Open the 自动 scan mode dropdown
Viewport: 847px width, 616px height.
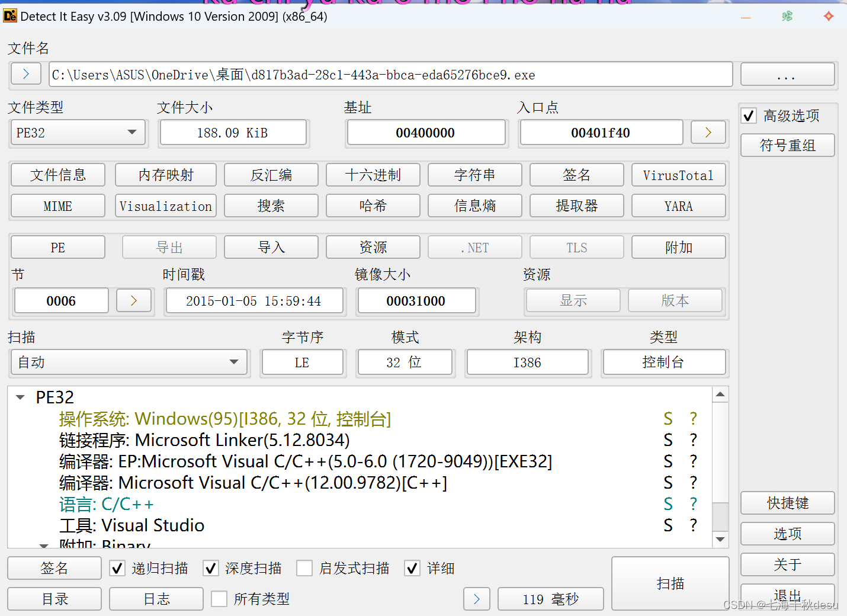(235, 362)
